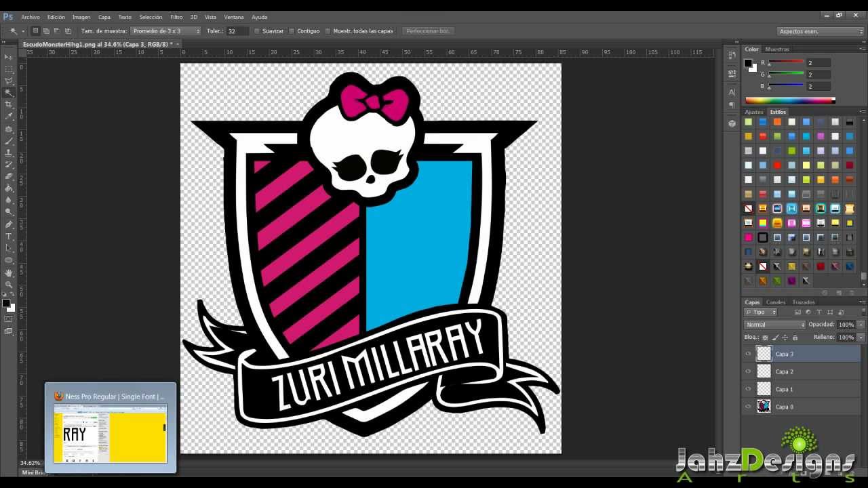Select the Paint Bucket tool
This screenshot has height=488, width=868.
coord(9,188)
